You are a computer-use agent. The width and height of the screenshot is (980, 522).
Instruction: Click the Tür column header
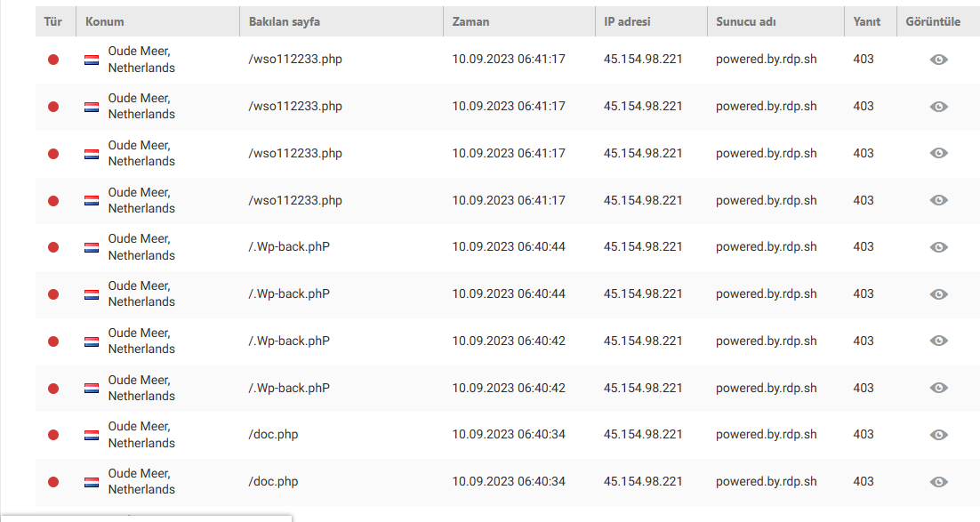tap(53, 22)
